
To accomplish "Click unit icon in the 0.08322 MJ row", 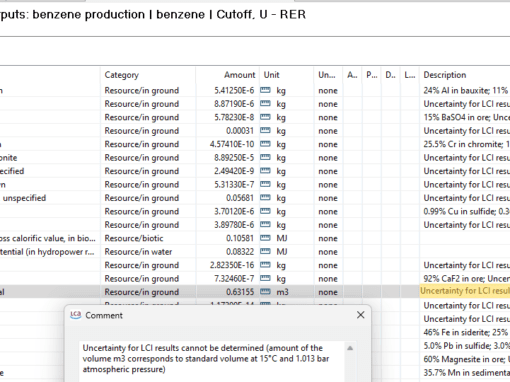I will [265, 251].
